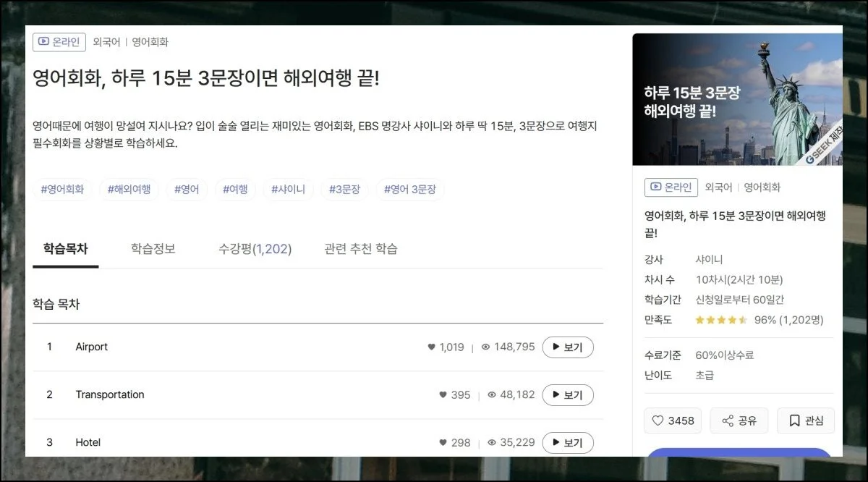Click the heart icon in Hotel row
The height and width of the screenshot is (482, 868).
point(443,443)
